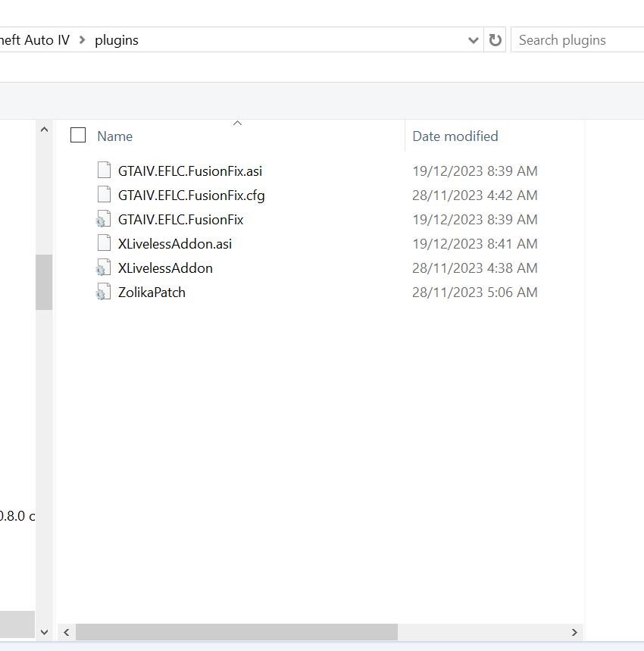Select file name GTAIV.EFLC.FusionFix
Viewport: 644px width, 651px height.
point(180,220)
